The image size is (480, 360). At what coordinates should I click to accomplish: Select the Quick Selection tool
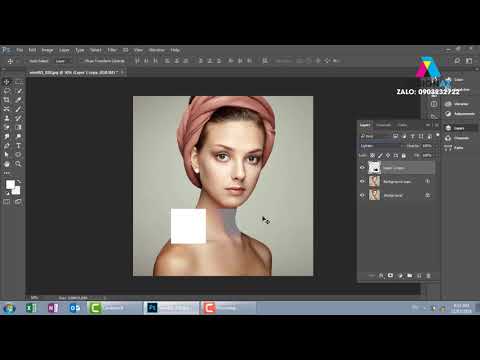pos(19,91)
